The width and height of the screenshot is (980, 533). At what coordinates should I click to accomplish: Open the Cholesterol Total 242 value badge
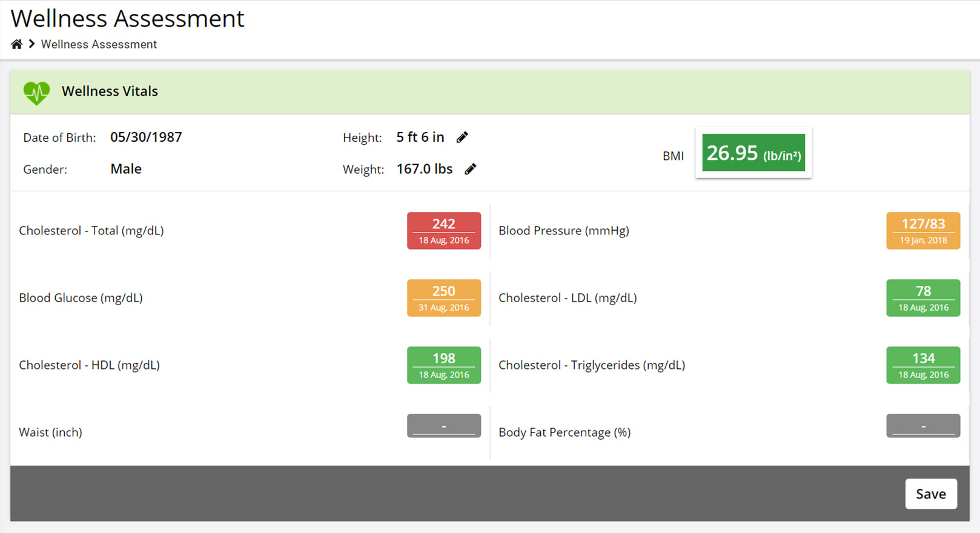coord(444,231)
